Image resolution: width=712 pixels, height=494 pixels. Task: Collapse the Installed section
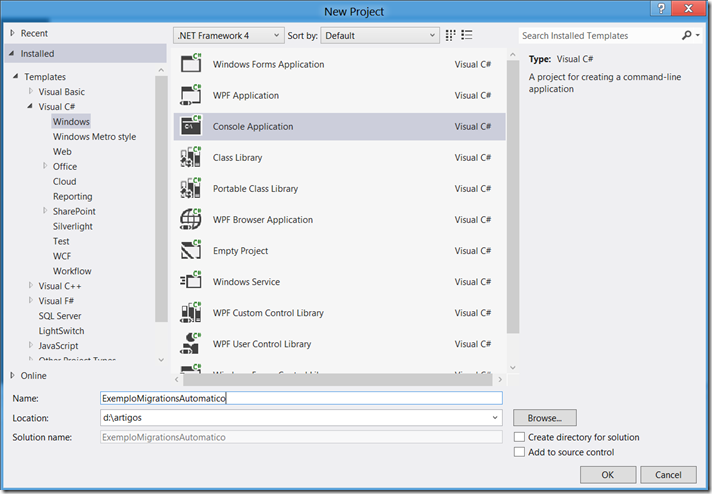(12, 53)
